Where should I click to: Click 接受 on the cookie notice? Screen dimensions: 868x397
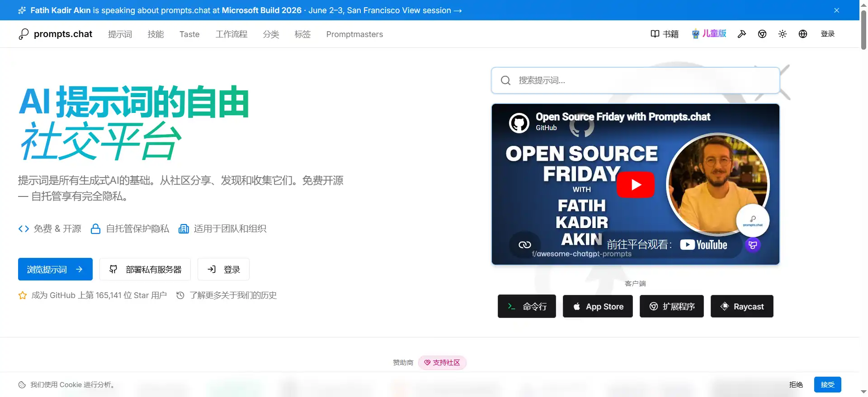click(x=827, y=385)
